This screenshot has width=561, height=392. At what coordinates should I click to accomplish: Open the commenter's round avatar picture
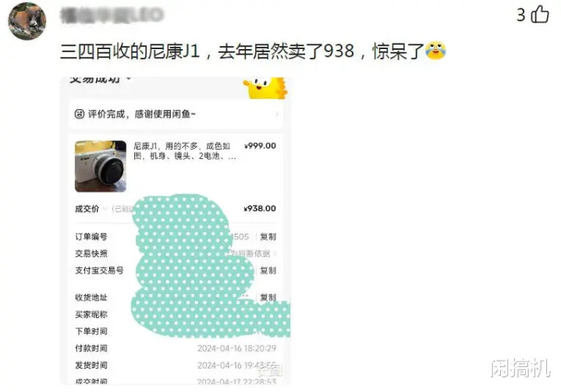27,21
